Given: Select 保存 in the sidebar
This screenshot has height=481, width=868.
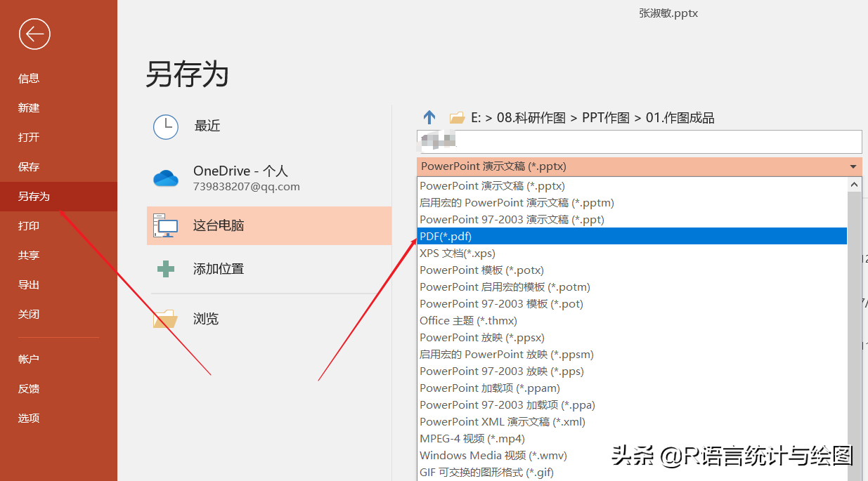Looking at the screenshot, I should (29, 167).
